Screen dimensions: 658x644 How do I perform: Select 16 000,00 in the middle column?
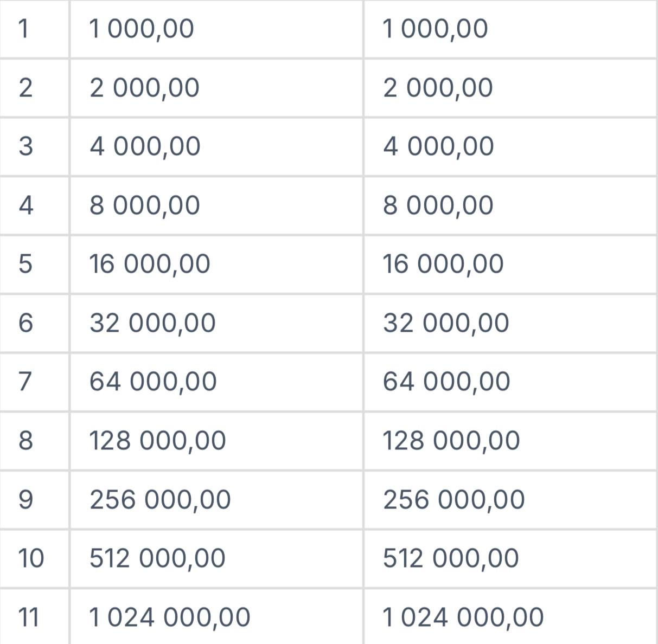(150, 264)
